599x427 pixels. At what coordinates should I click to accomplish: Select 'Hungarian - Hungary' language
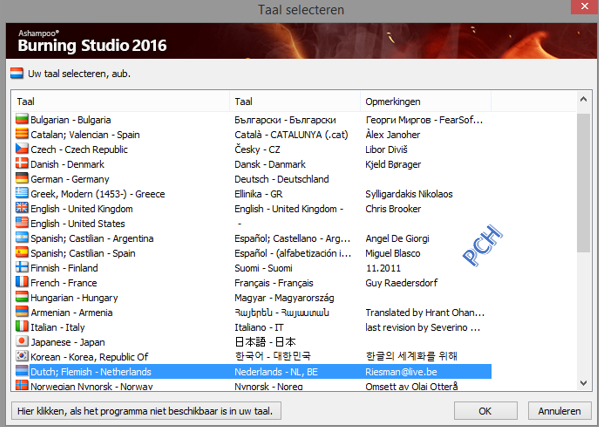click(x=74, y=298)
